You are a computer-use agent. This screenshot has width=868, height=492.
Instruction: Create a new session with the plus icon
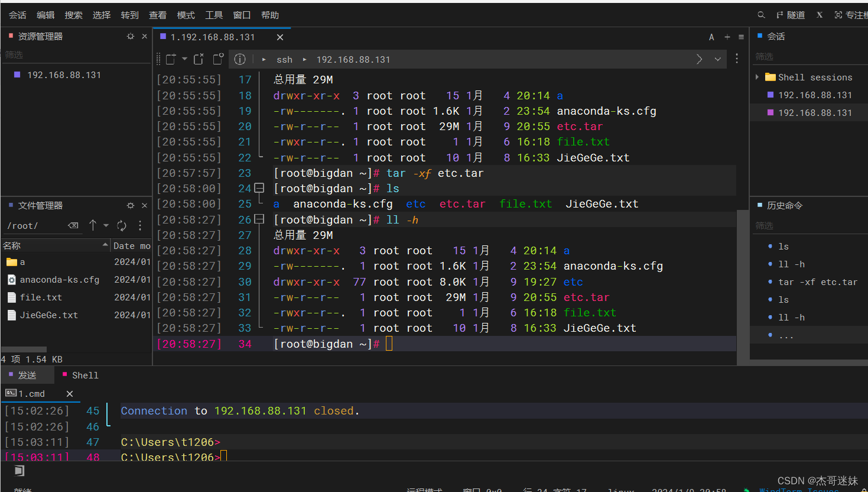[727, 37]
